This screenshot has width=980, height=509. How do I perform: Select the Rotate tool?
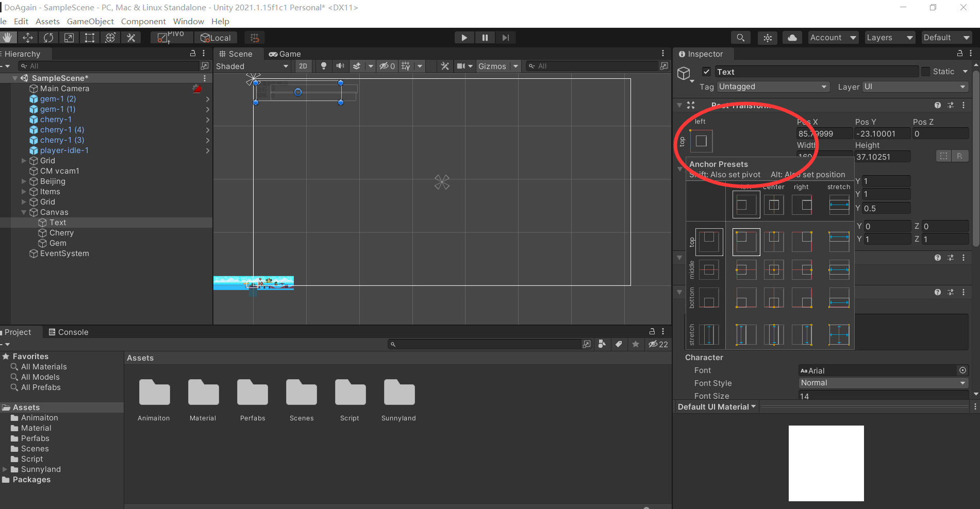pyautogui.click(x=48, y=37)
